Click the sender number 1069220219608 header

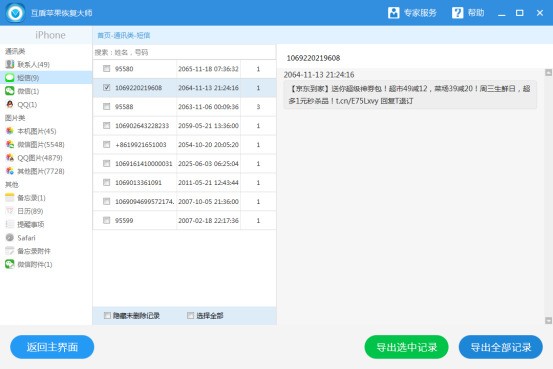point(313,58)
